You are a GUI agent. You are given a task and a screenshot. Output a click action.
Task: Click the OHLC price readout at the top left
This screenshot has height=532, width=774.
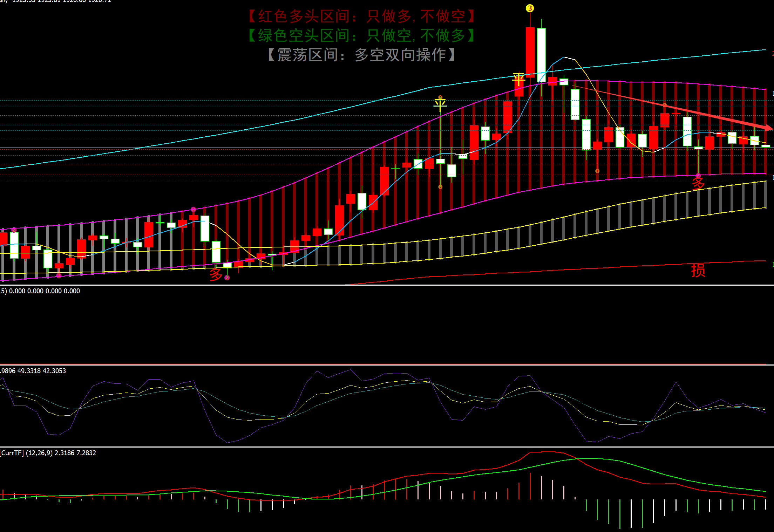click(x=56, y=1)
